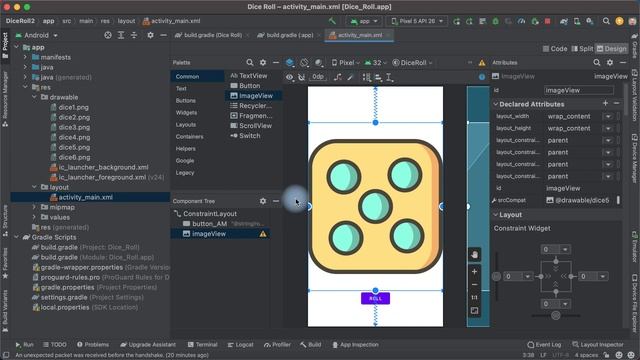Open the layout_width value dropdown
The height and width of the screenshot is (360, 640).
608,116
